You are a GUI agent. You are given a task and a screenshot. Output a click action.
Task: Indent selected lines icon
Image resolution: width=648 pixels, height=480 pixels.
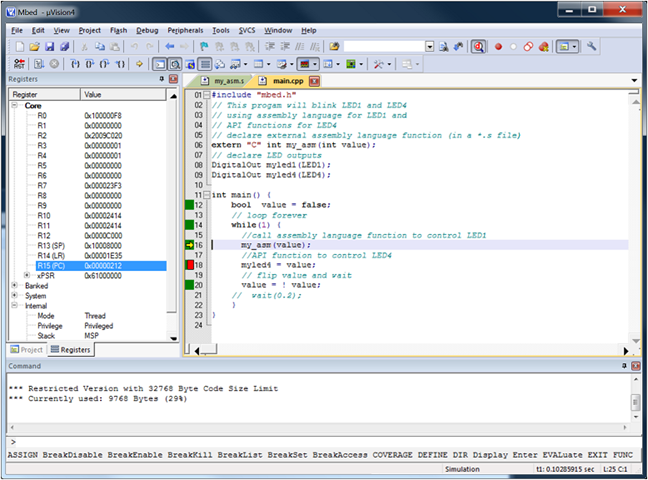[x=270, y=47]
